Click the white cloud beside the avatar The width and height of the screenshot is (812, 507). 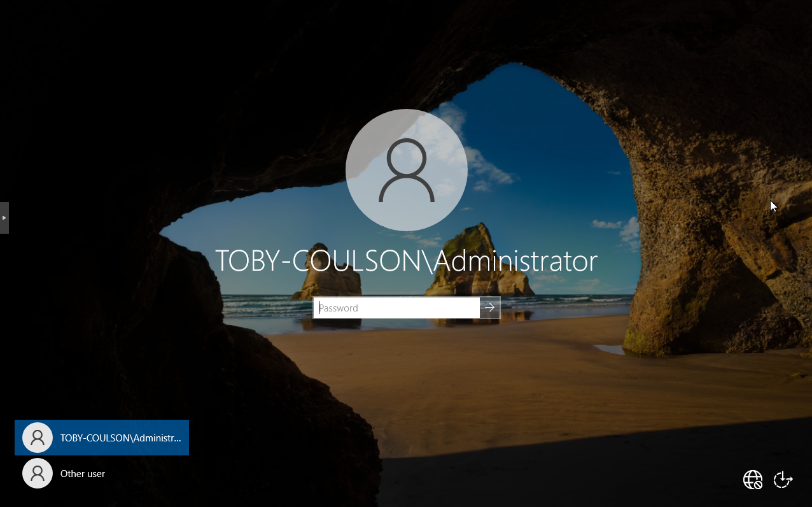tap(484, 166)
